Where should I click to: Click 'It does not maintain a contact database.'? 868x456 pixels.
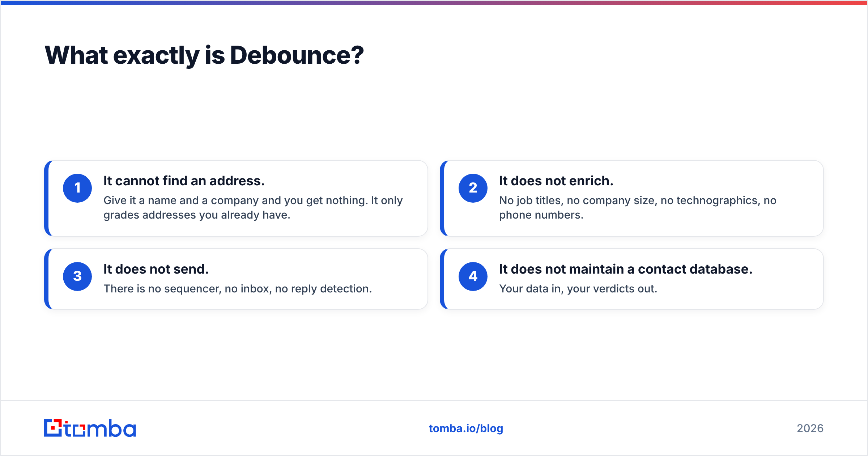626,269
